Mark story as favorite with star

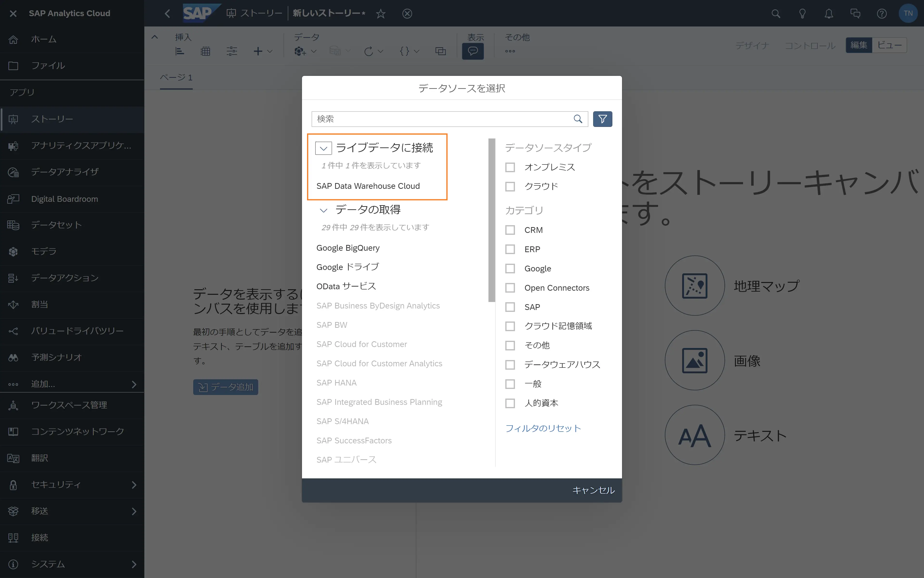point(381,14)
